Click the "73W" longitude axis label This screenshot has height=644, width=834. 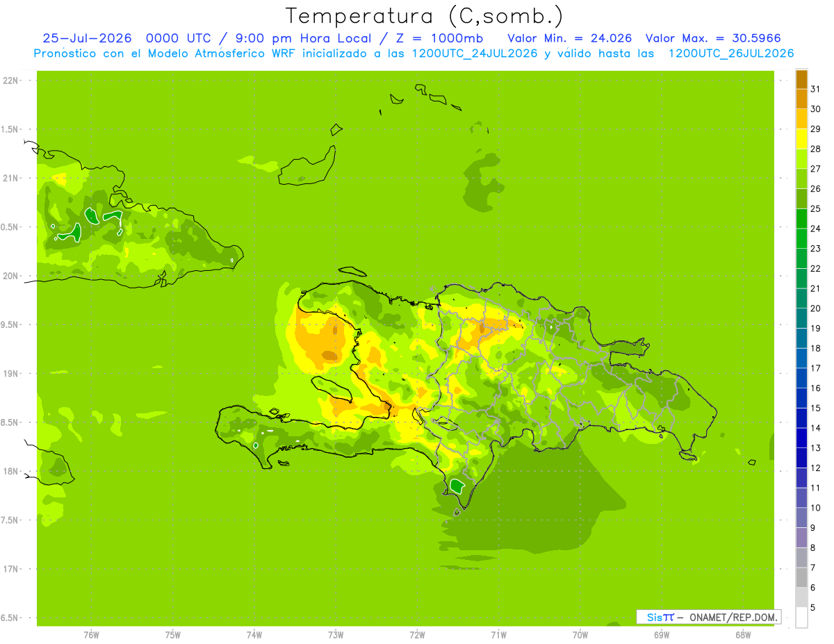tap(336, 635)
